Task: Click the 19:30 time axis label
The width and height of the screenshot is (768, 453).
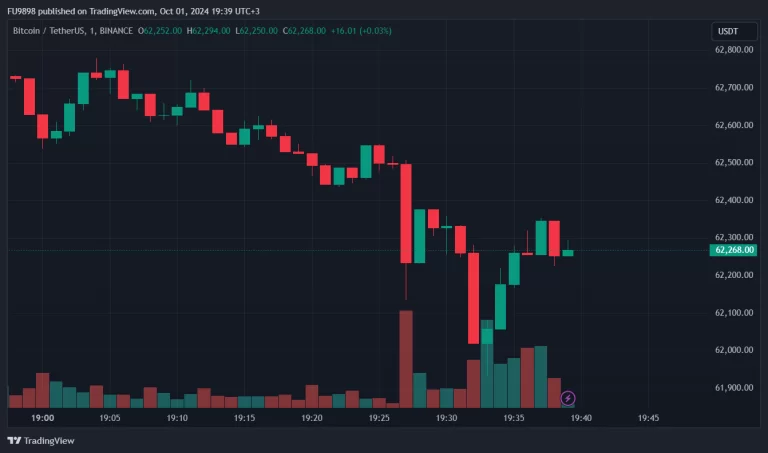Action: 446,418
